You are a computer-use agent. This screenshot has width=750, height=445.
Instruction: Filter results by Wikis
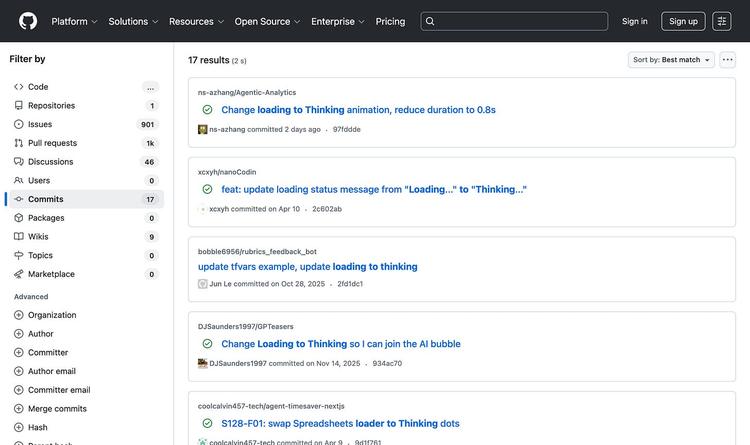[86, 236]
